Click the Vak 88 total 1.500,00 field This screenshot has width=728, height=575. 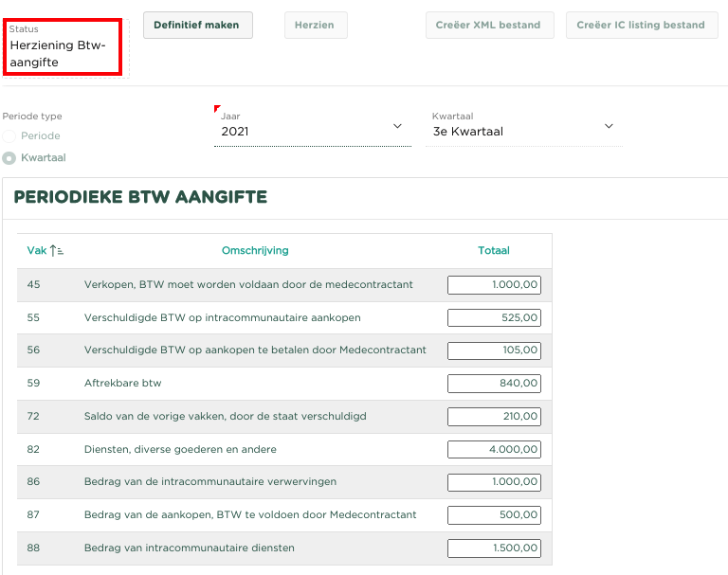coord(494,548)
